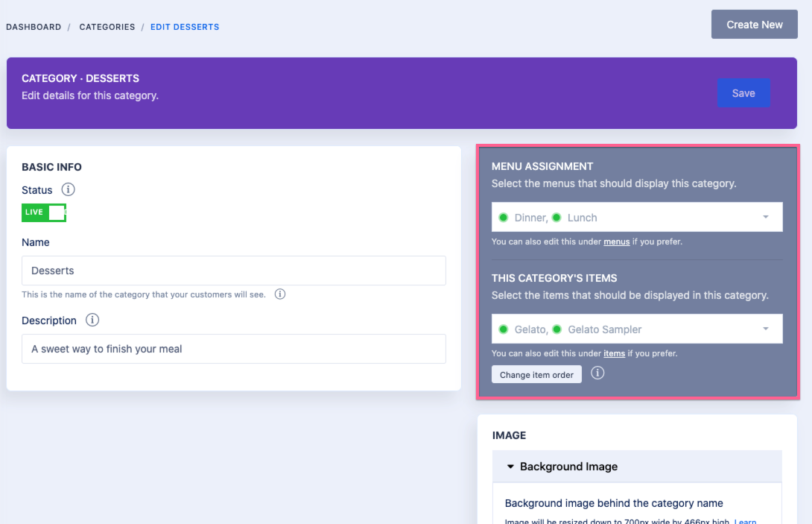Click the info icon after the name hint text
812x524 pixels.
280,294
